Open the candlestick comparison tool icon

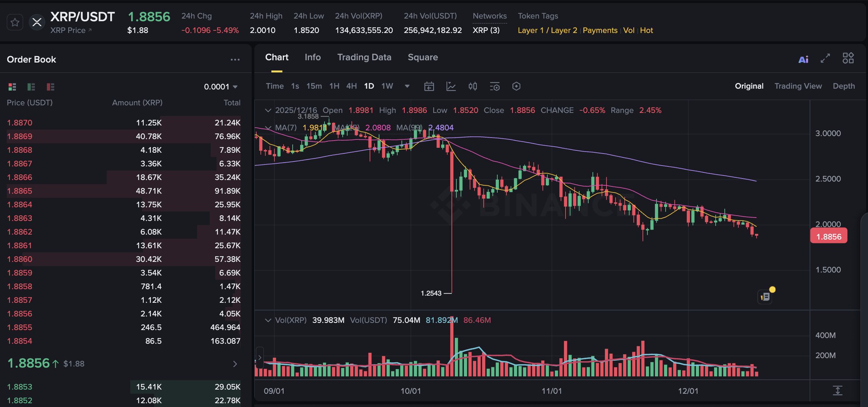[472, 86]
